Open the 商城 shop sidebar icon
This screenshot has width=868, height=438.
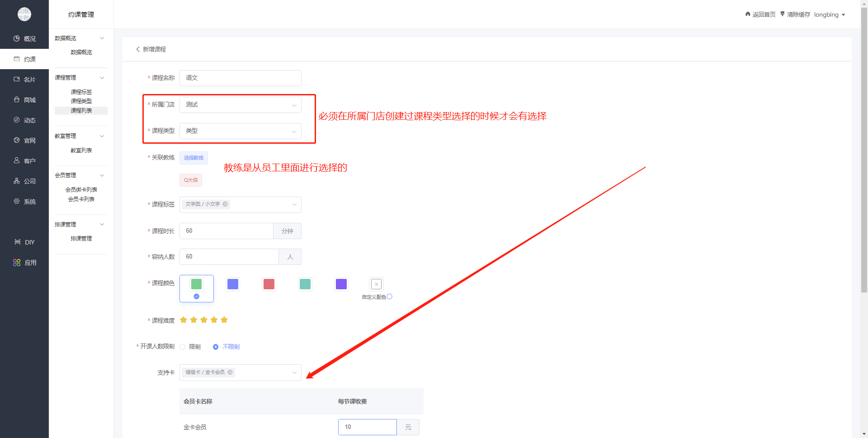point(17,100)
